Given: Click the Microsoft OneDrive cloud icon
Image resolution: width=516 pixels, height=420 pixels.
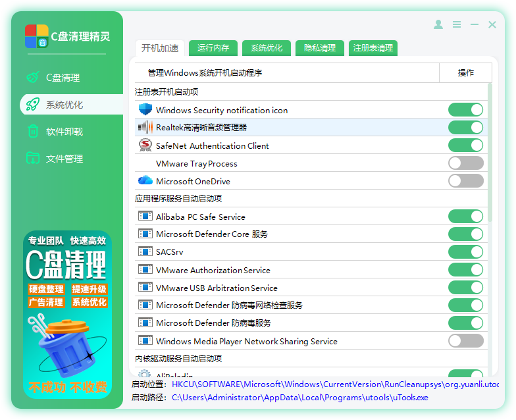Looking at the screenshot, I should (x=145, y=181).
